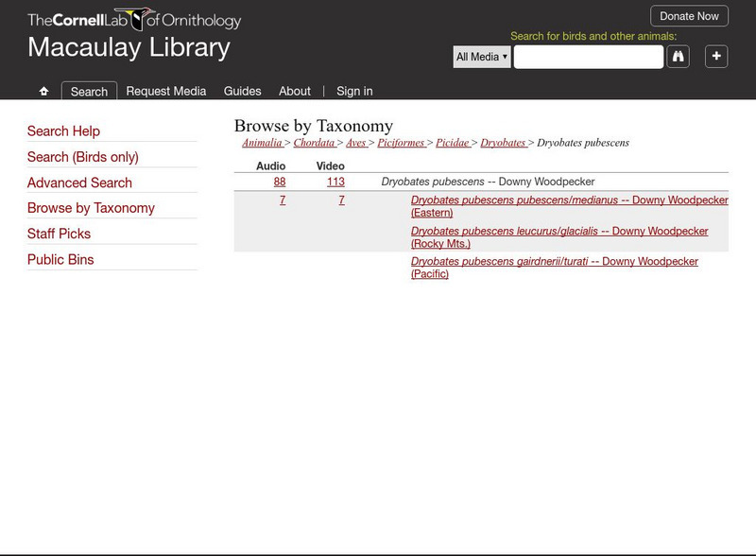Image resolution: width=756 pixels, height=556 pixels.
Task: Open the Search Help sidebar link
Action: pos(63,130)
